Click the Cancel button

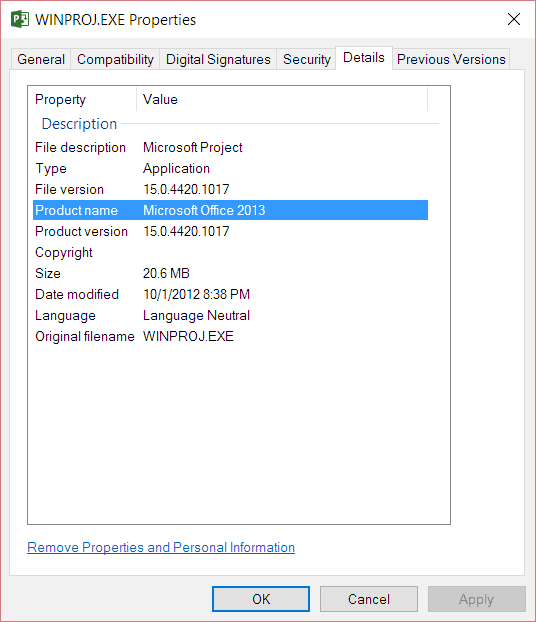pyautogui.click(x=369, y=599)
